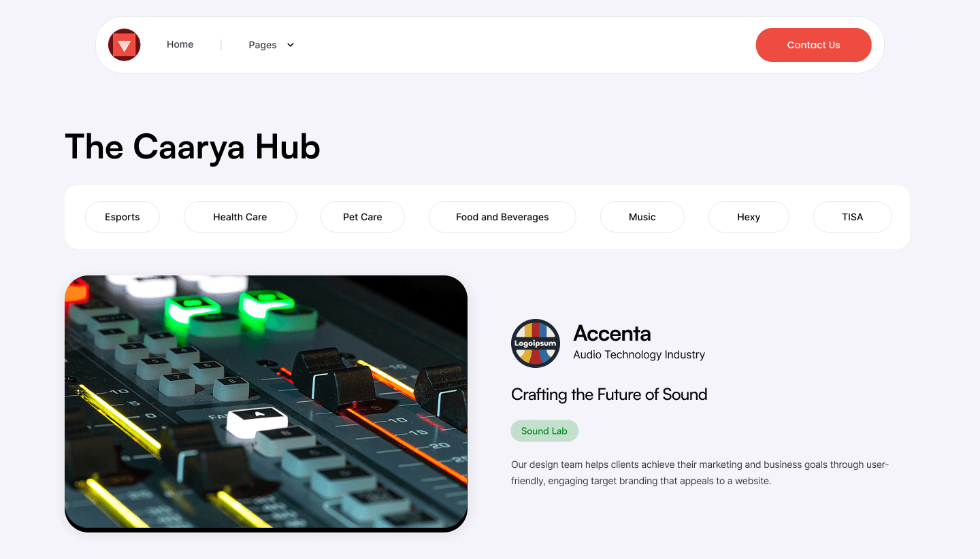Image resolution: width=980 pixels, height=559 pixels.
Task: Select the Health Care category tab
Action: (x=240, y=217)
